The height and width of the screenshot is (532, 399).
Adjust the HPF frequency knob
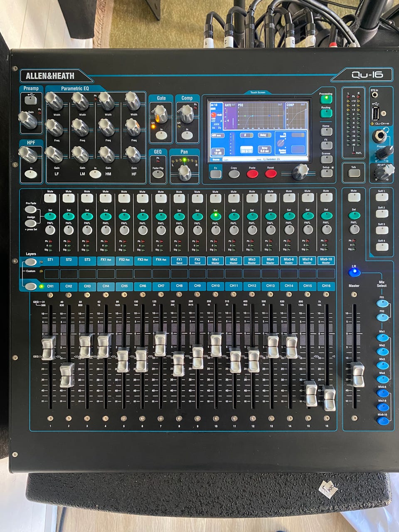coord(27,154)
